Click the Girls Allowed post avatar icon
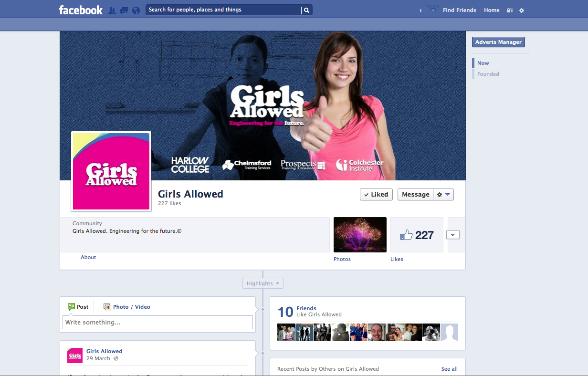Screen dimensions: 588x376 click(x=75, y=355)
